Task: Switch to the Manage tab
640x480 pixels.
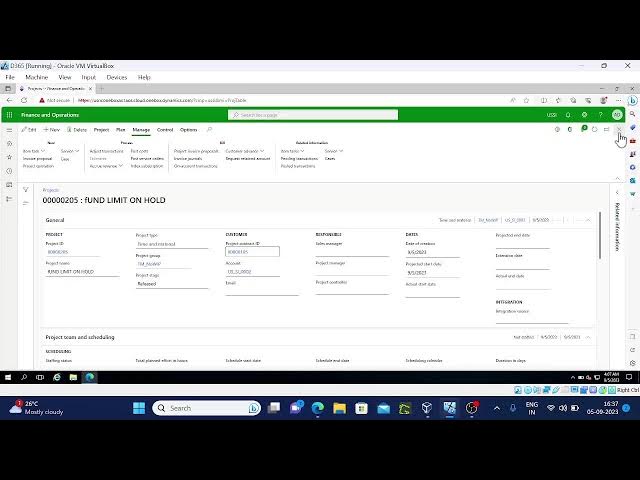Action: coord(141,130)
